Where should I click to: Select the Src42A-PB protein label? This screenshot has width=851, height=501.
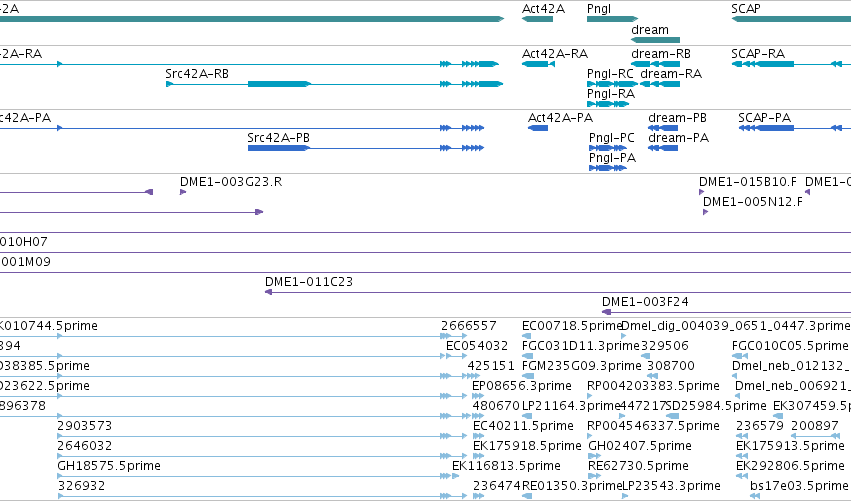coord(278,138)
